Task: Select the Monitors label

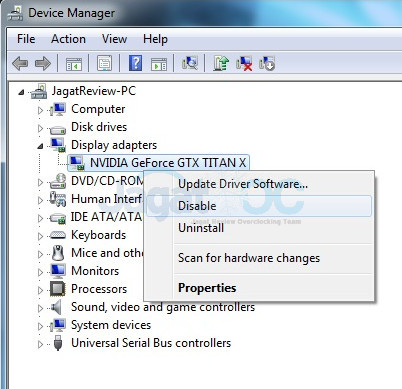Action: pyautogui.click(x=95, y=271)
